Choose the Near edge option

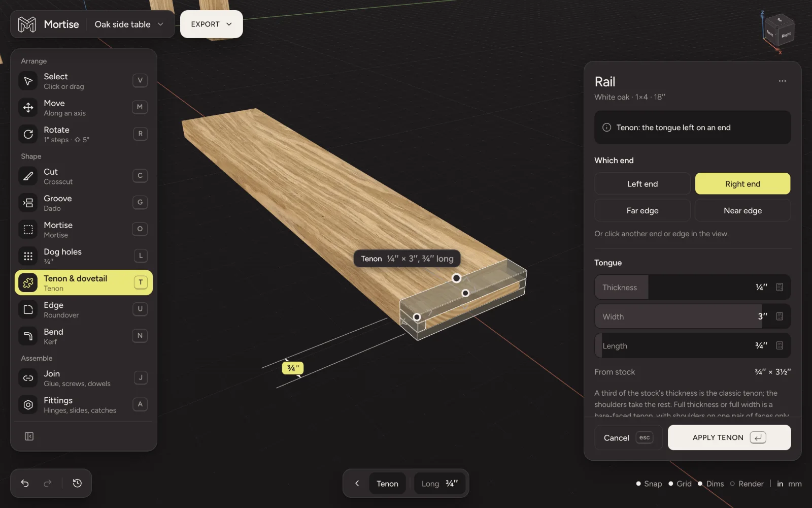pos(742,210)
